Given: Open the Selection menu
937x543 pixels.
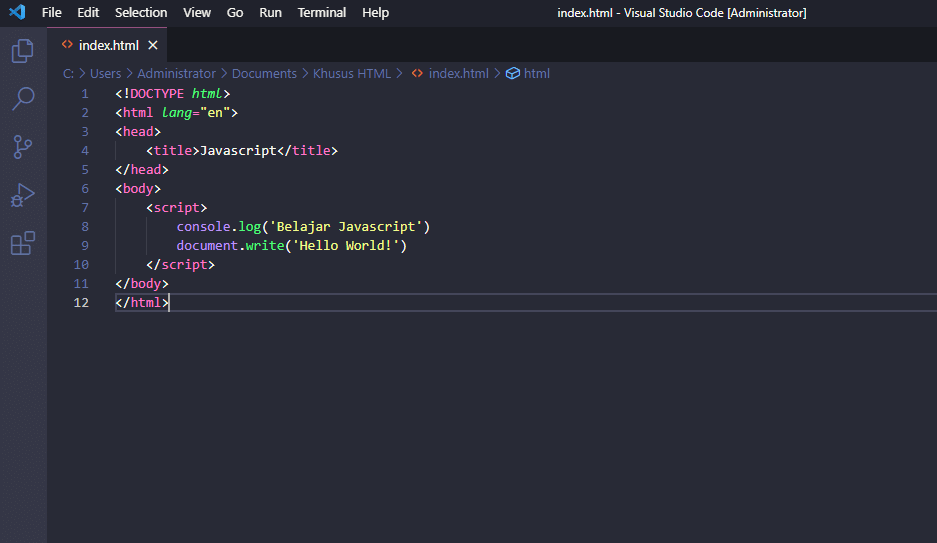Looking at the screenshot, I should click(141, 13).
